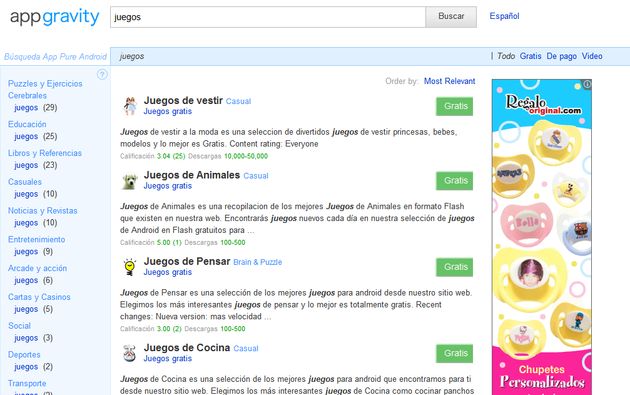
Task: Open the Most Relevant order dropdown
Action: click(449, 81)
